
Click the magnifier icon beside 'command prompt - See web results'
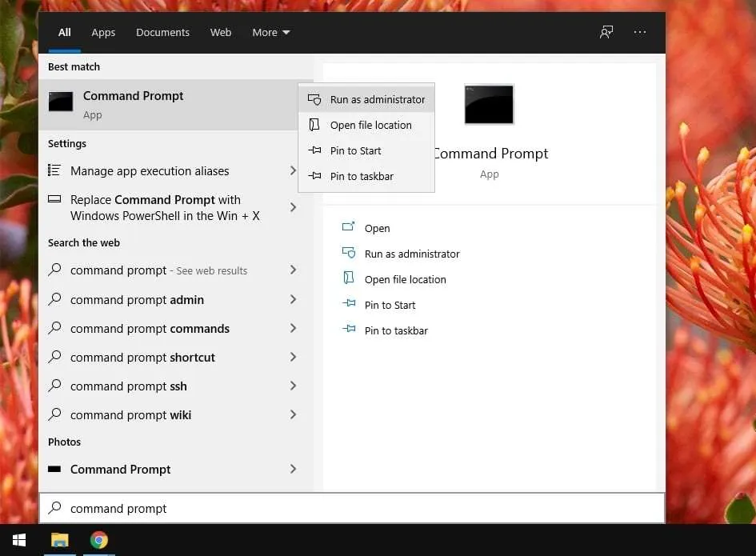tap(55, 269)
